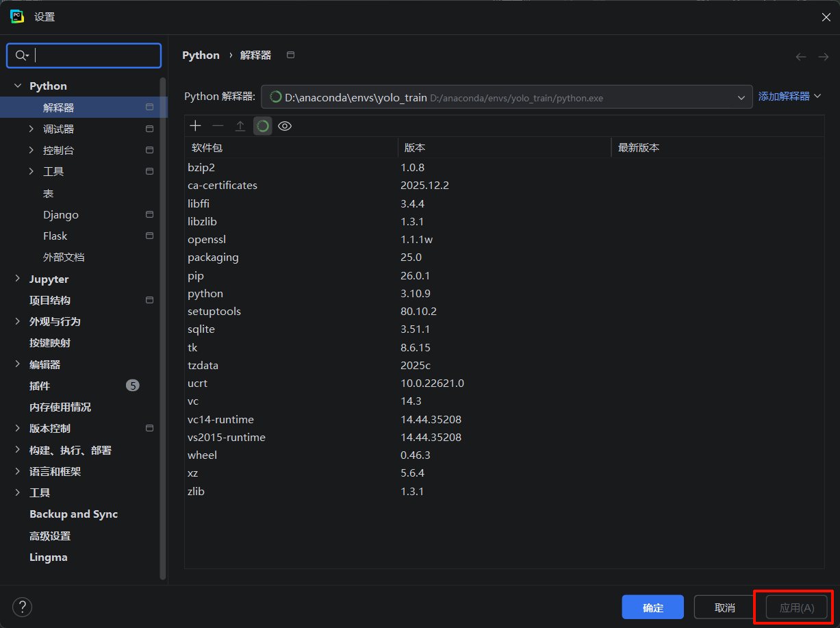Viewport: 840px width, 628px height.
Task: Click the back navigation arrow
Action: point(801,57)
